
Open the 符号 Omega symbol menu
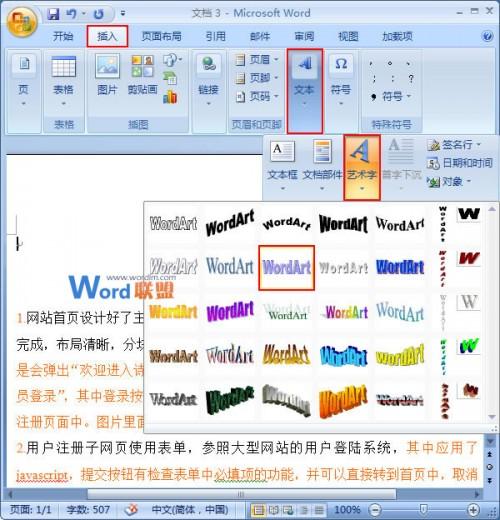pyautogui.click(x=341, y=80)
